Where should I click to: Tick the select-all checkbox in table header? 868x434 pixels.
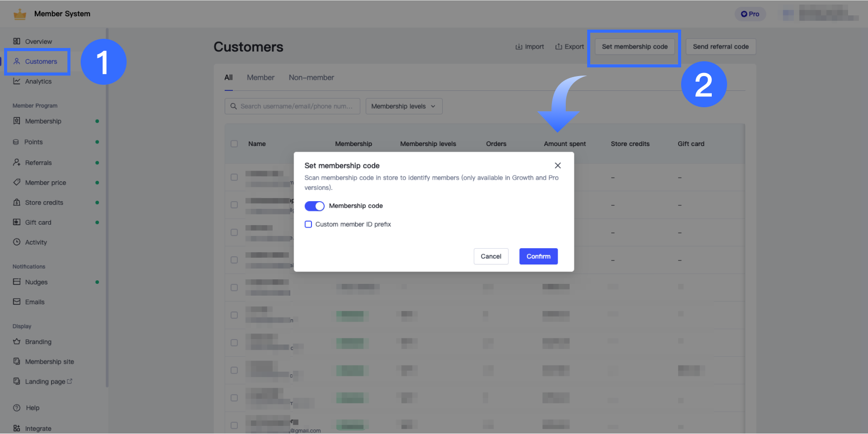tap(234, 144)
